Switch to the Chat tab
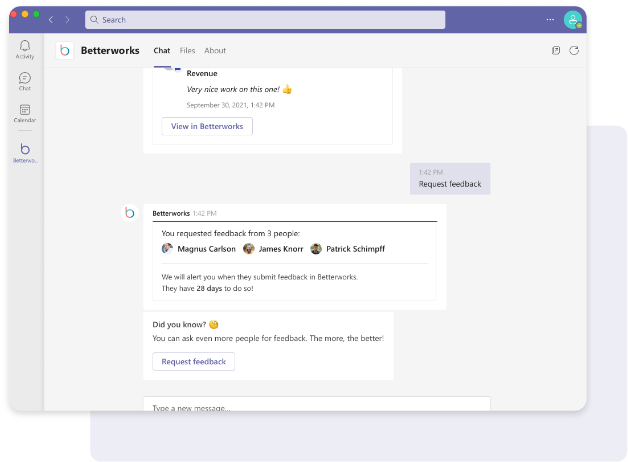 162,50
